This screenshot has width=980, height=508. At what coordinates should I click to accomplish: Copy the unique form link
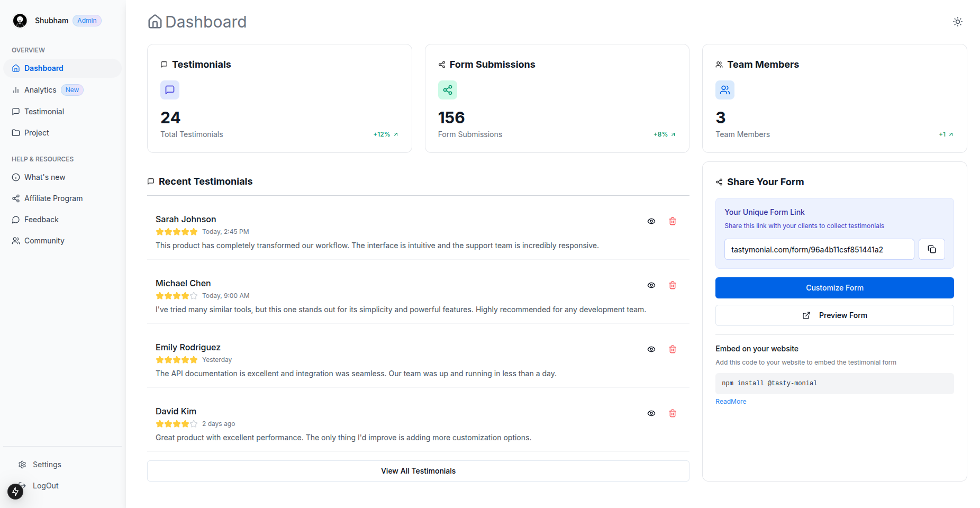pyautogui.click(x=931, y=249)
